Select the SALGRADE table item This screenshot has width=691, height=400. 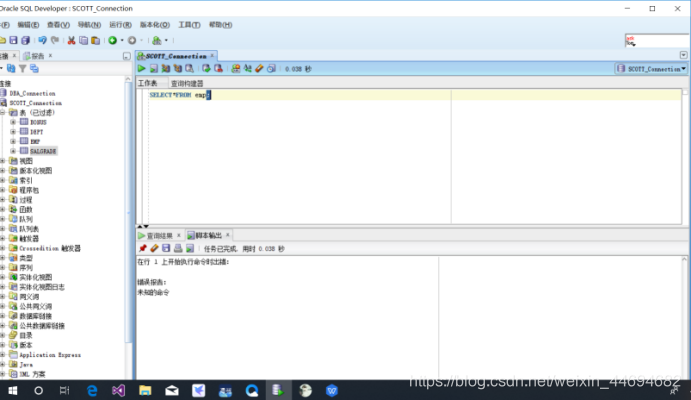[43, 151]
